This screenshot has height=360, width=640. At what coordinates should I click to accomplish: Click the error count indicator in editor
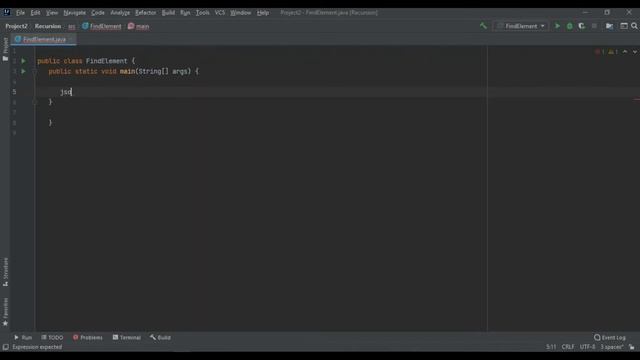point(600,52)
